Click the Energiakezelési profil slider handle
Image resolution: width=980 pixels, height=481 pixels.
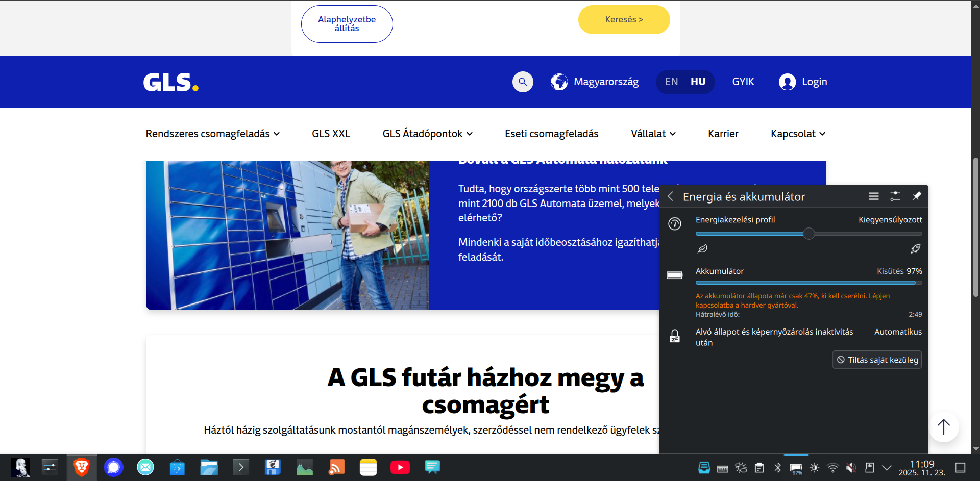click(808, 234)
